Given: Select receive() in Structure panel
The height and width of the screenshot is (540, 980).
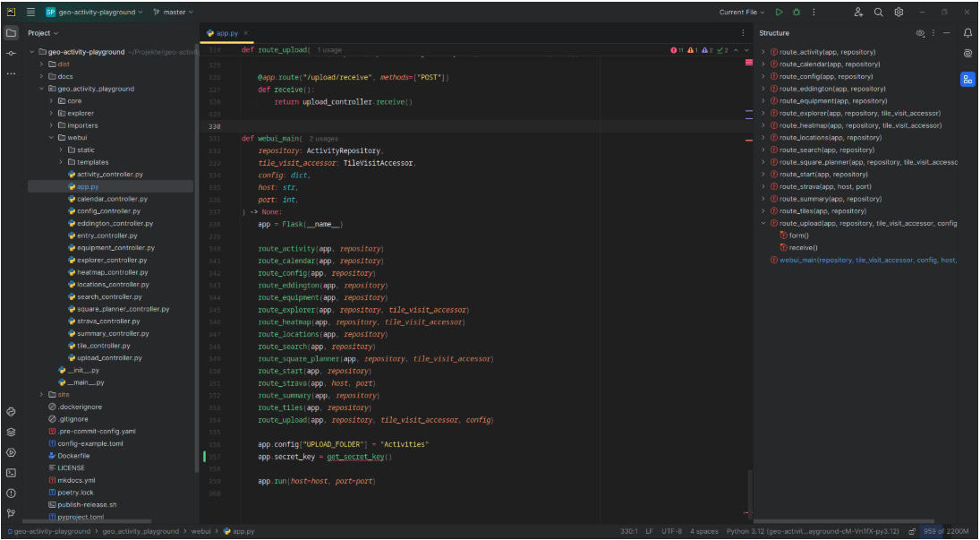Looking at the screenshot, I should pyautogui.click(x=803, y=248).
